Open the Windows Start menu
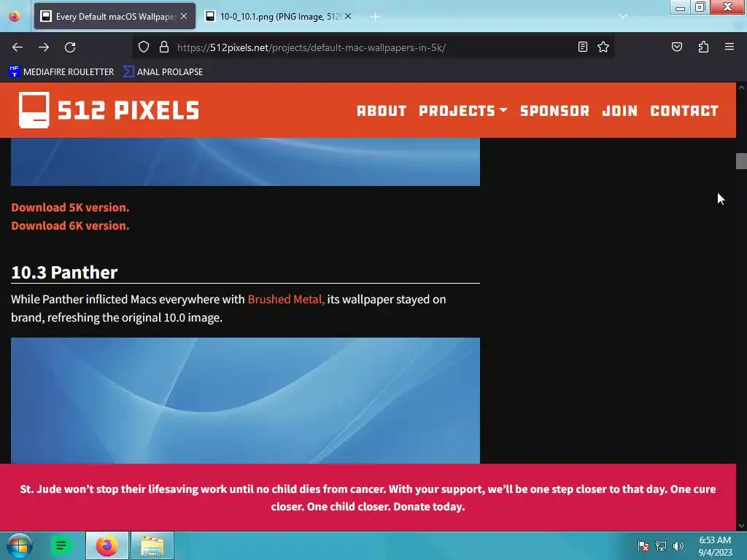Viewport: 747px width, 560px height. (19, 545)
